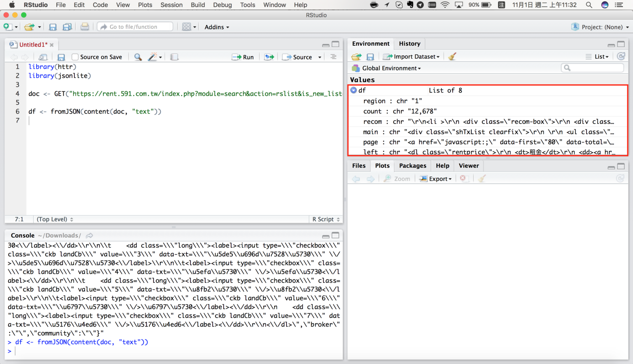This screenshot has width=633, height=364.
Task: Click the console working directory arrow icon
Action: [90, 235]
